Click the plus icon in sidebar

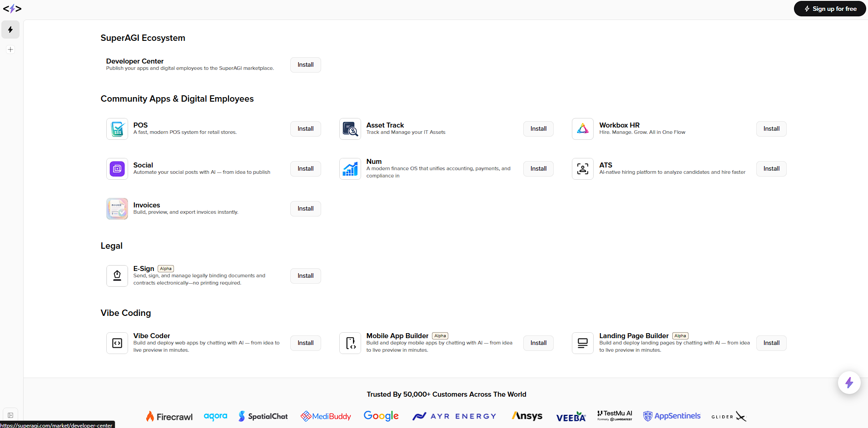tap(10, 49)
